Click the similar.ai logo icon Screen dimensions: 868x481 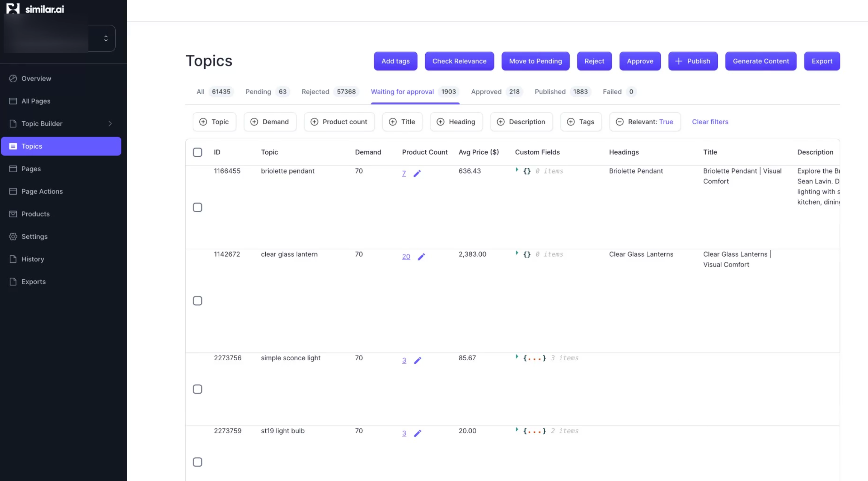[x=13, y=8]
